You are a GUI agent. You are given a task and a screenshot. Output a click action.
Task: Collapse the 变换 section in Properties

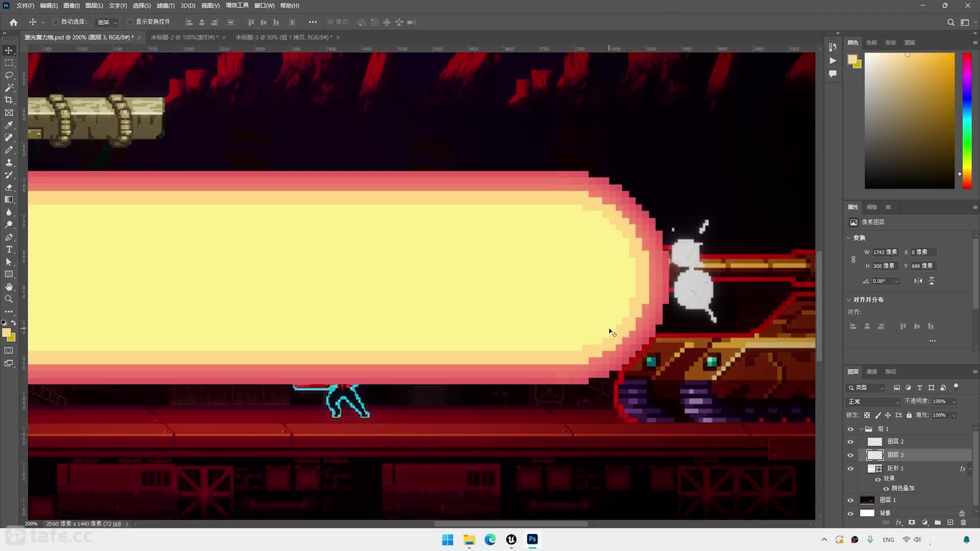coord(849,238)
